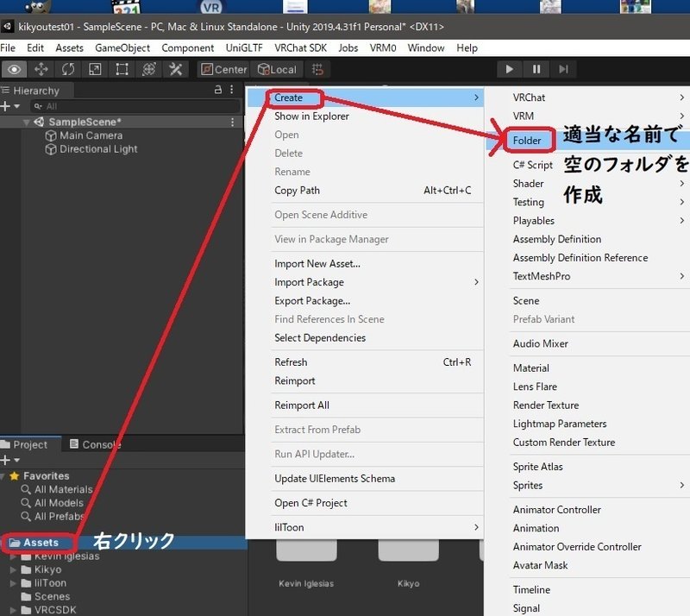Open the Component menu
Image resolution: width=690 pixels, height=616 pixels.
pos(187,47)
